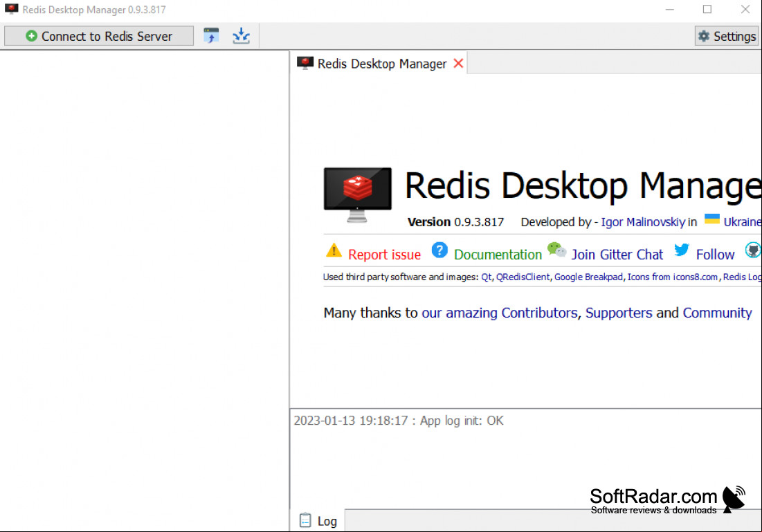Click the Log clipboard icon
This screenshot has width=762, height=532.
[x=305, y=520]
